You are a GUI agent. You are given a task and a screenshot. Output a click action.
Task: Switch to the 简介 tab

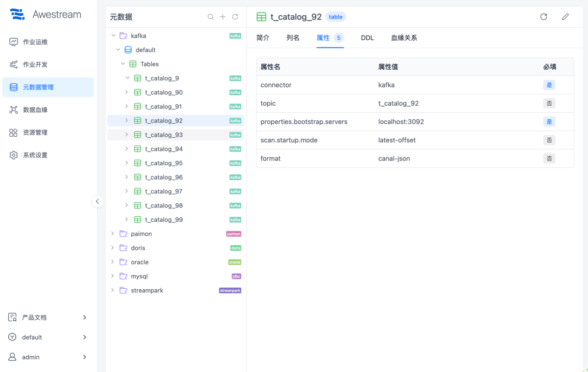[x=263, y=38]
